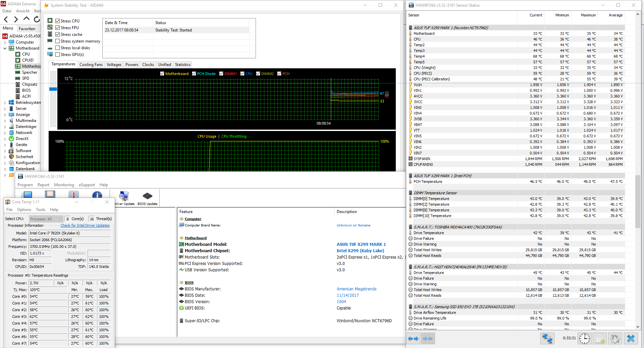Open Core Temp Options menu

[x=24, y=210]
